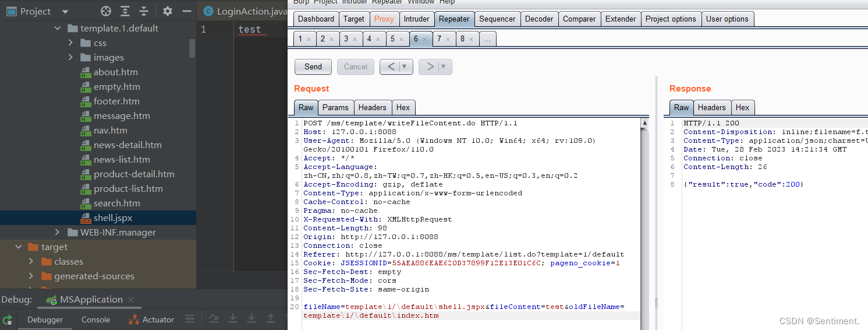The image size is (868, 330).
Task: Close Repeater tab 1 using its x
Action: point(309,39)
